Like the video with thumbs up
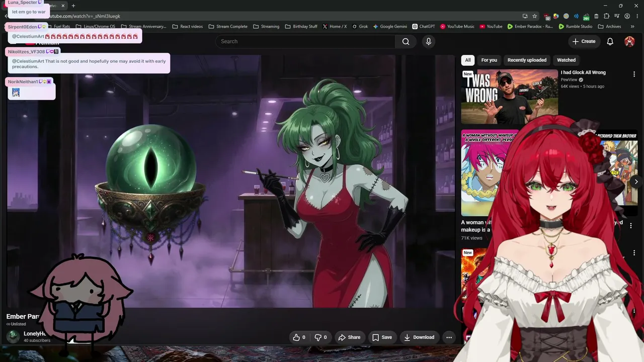 pyautogui.click(x=299, y=337)
